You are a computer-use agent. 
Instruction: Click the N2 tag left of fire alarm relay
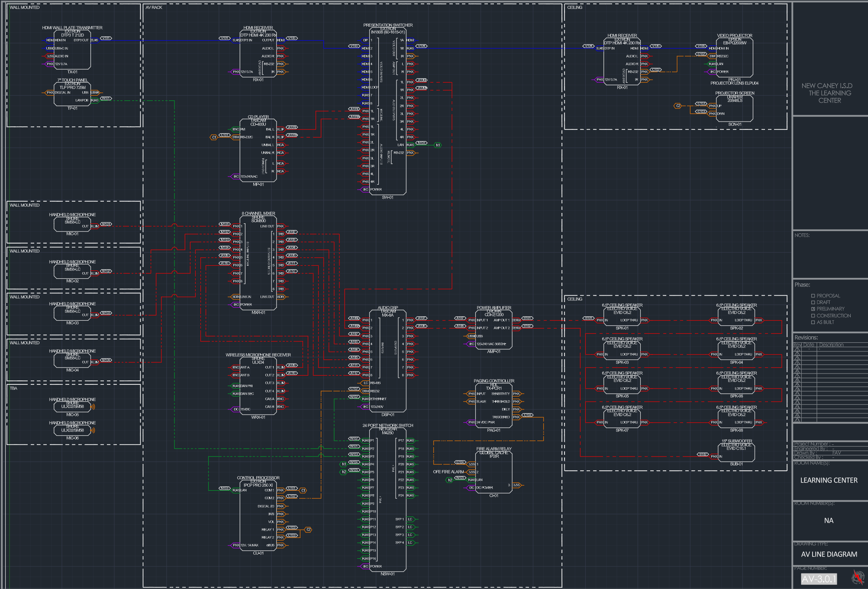[x=450, y=480]
